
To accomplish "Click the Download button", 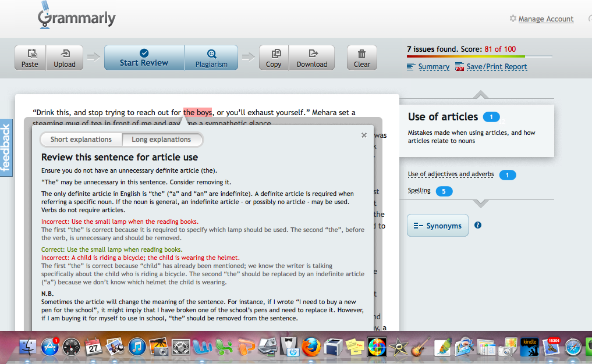I will click(312, 58).
